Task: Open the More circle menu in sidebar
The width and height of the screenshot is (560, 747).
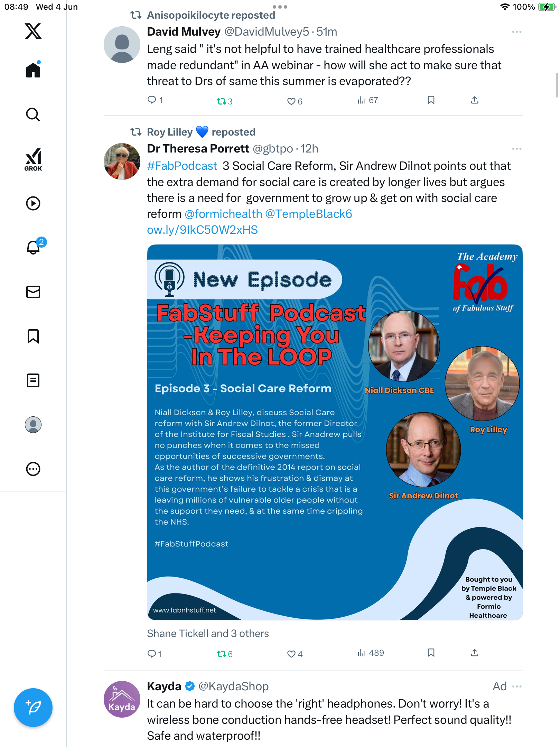Action: point(33,469)
